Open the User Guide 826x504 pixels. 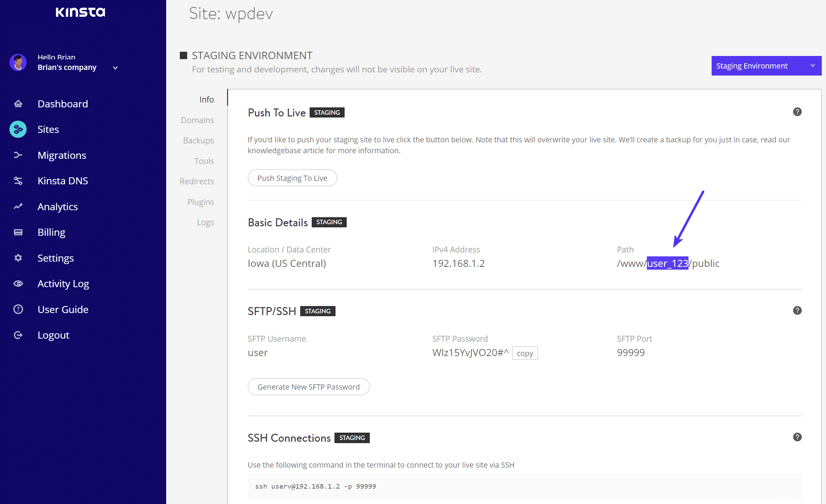[x=63, y=309]
